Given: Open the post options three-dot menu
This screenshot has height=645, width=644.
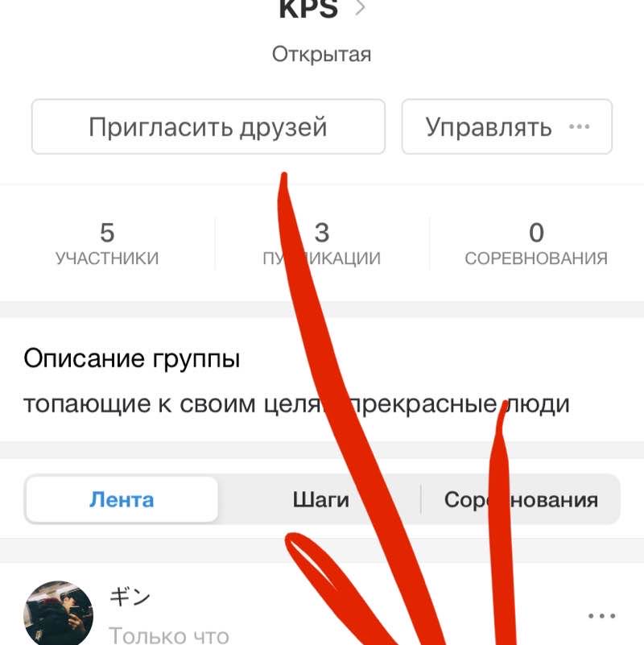Looking at the screenshot, I should pyautogui.click(x=601, y=616).
